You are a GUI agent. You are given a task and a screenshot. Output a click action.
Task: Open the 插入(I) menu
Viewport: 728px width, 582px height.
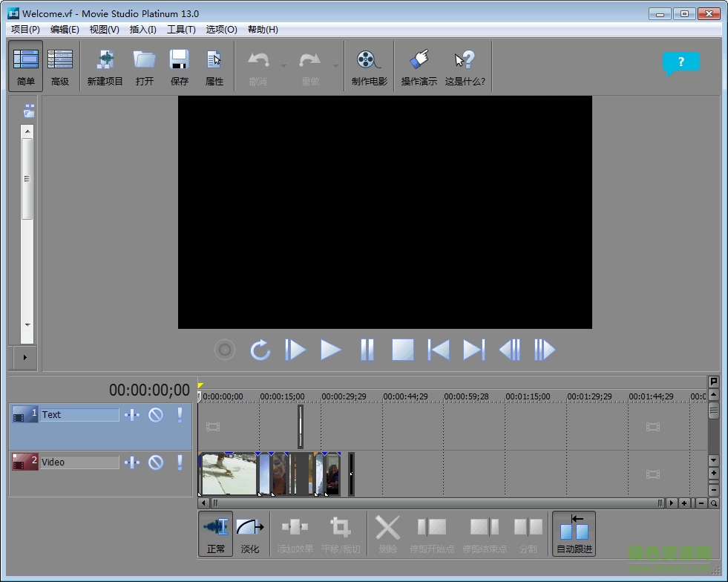tap(142, 29)
